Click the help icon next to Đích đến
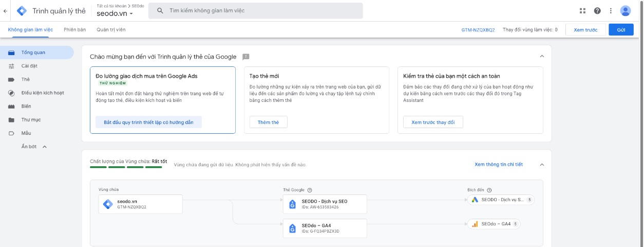Viewport: 644px width, 247px height. click(x=489, y=190)
